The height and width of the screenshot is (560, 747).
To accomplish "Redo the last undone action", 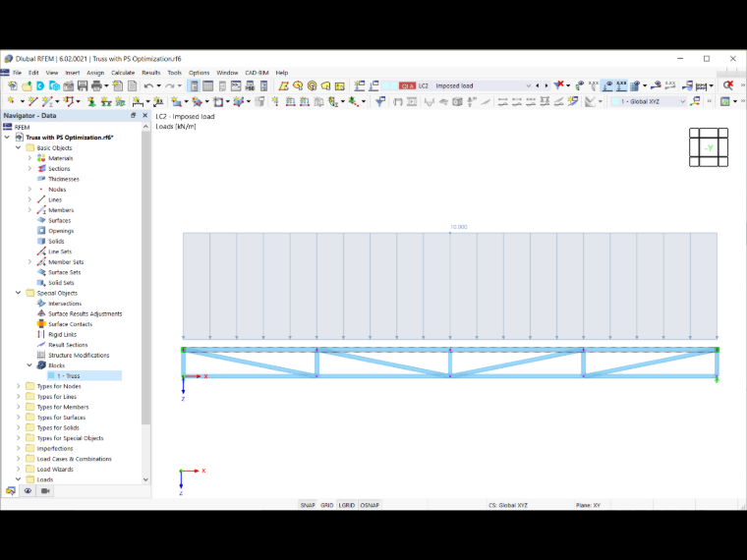I will pyautogui.click(x=170, y=85).
